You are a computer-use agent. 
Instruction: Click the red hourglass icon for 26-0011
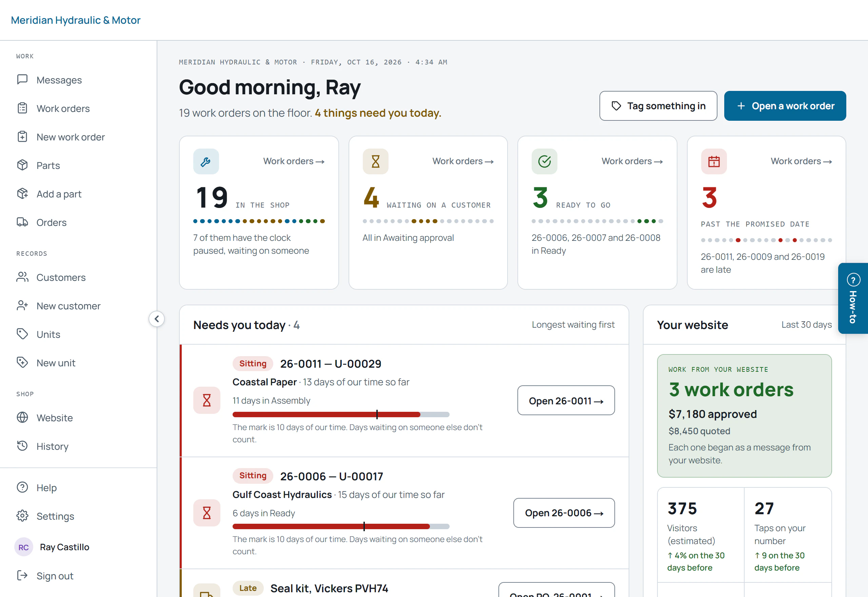(207, 400)
